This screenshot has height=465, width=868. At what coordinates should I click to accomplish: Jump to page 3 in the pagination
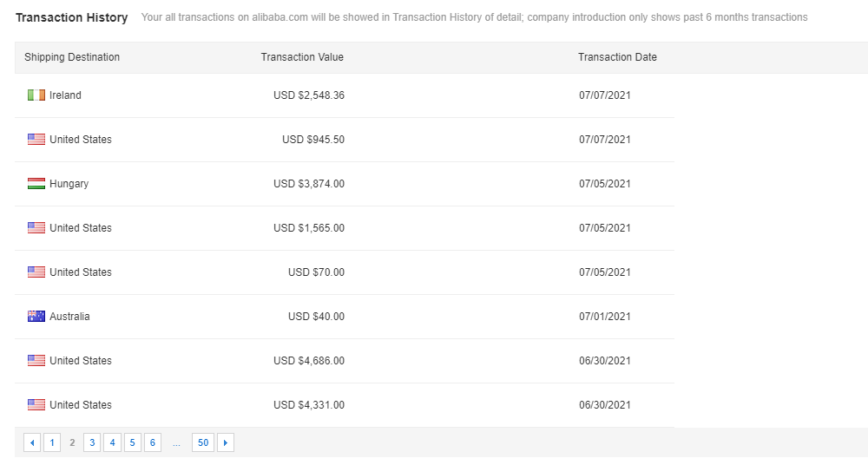click(92, 443)
